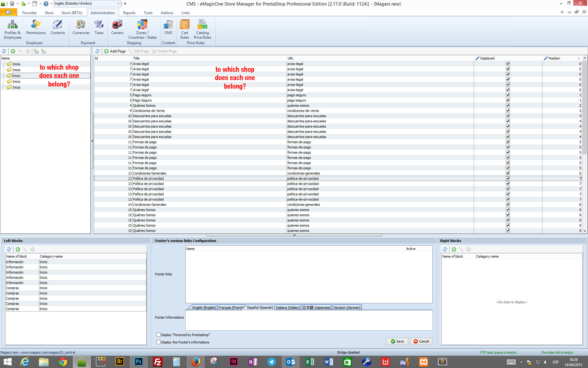This screenshot has height=368, width=588.
Task: Open the application menu button
Action: [x=9, y=13]
